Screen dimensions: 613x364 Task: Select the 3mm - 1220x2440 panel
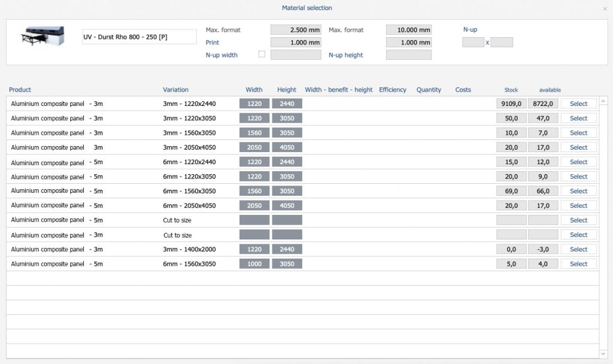coord(578,104)
